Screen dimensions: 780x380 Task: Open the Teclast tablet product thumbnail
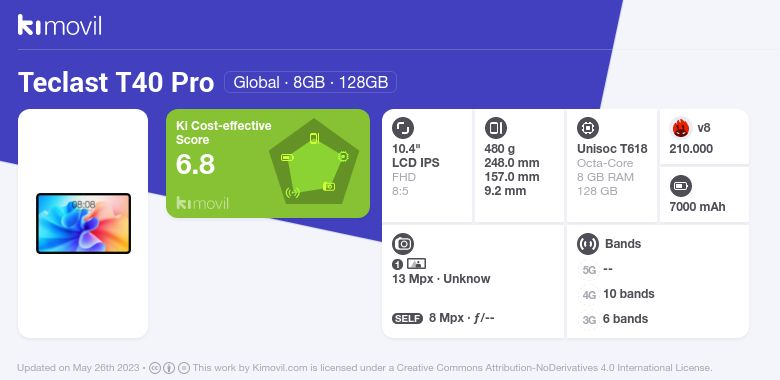pos(83,223)
